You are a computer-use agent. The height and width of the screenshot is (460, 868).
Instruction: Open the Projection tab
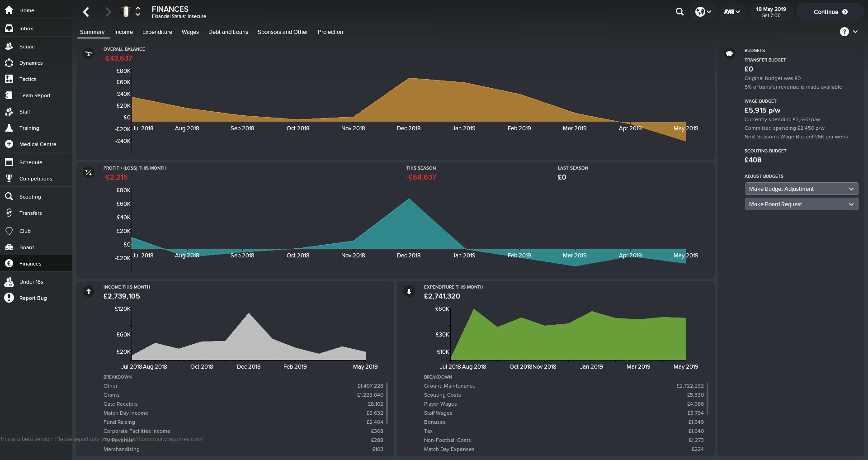(x=330, y=32)
